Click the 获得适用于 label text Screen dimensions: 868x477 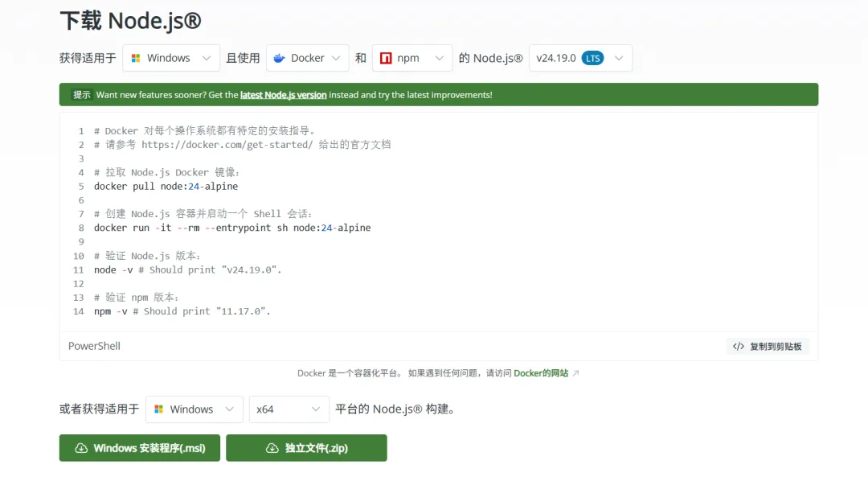(x=88, y=58)
